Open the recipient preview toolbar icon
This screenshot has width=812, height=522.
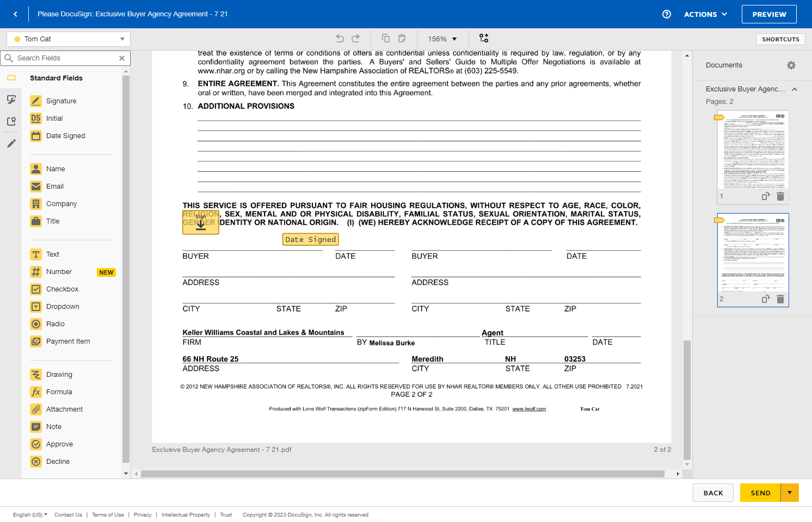click(484, 38)
